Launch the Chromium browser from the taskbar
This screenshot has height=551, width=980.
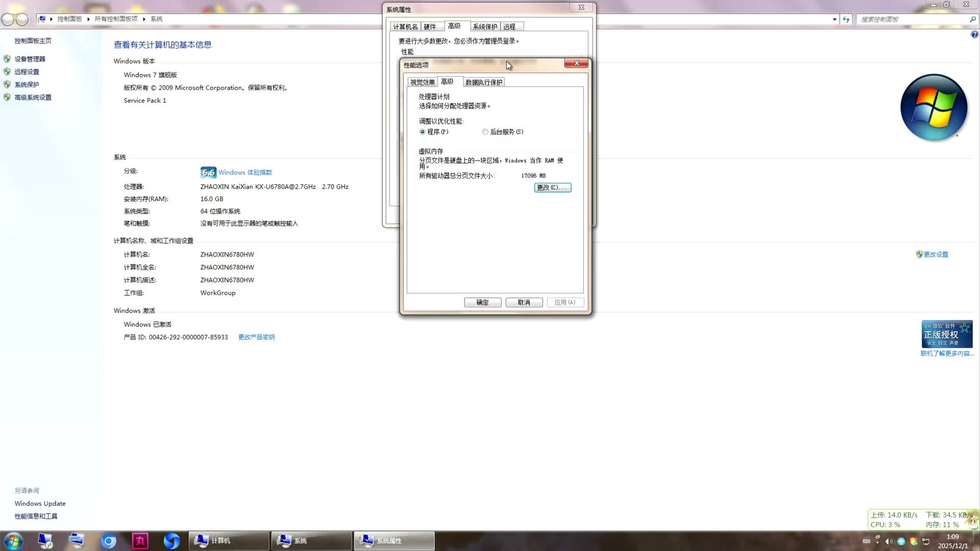click(109, 541)
